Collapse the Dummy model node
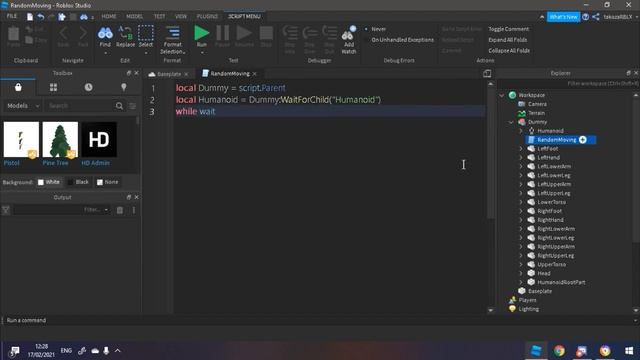Viewport: 640px width, 360px height. click(x=511, y=122)
